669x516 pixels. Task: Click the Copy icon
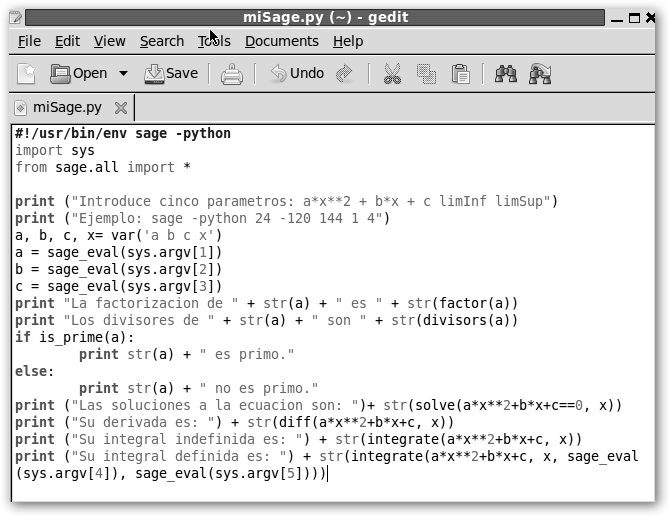426,73
